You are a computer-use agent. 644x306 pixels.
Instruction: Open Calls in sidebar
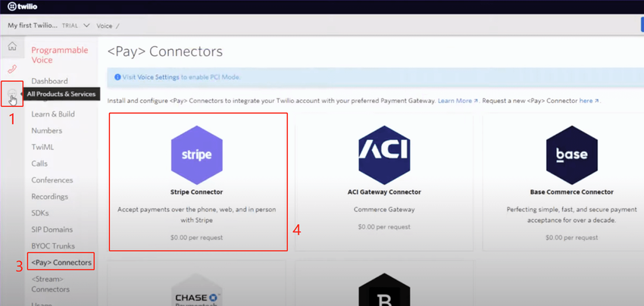(x=39, y=164)
